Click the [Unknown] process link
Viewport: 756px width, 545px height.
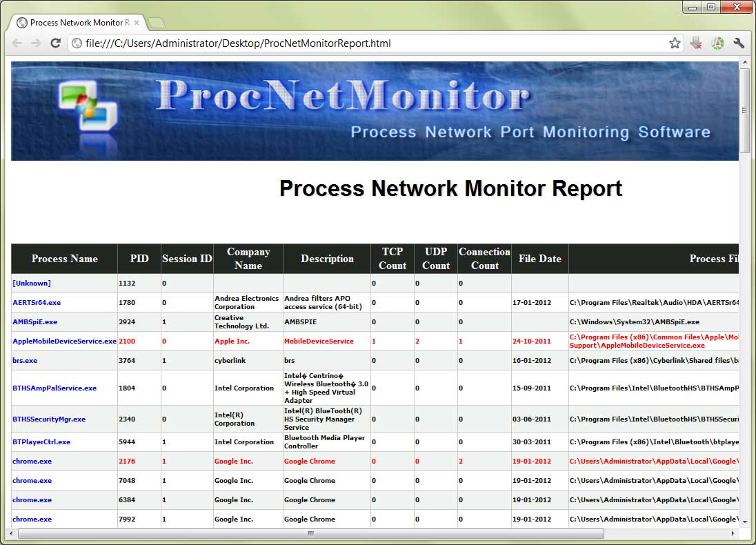(x=32, y=284)
